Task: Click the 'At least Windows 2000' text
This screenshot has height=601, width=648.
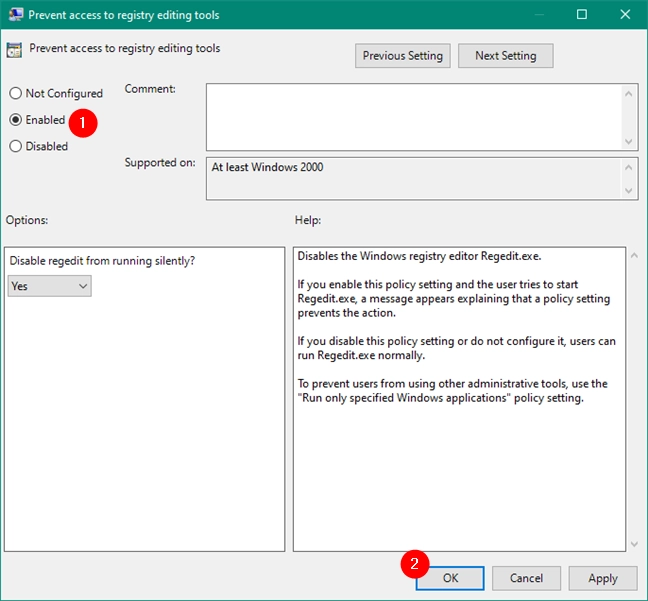Action: click(267, 167)
